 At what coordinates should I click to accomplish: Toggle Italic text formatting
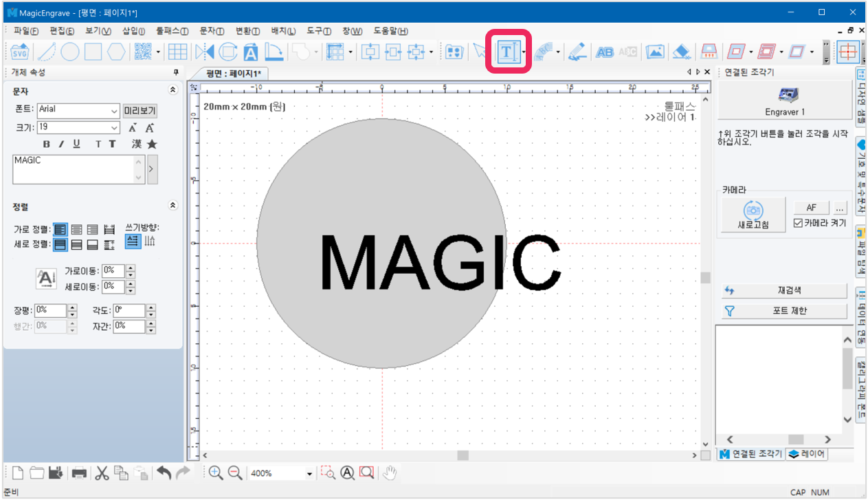(x=61, y=144)
